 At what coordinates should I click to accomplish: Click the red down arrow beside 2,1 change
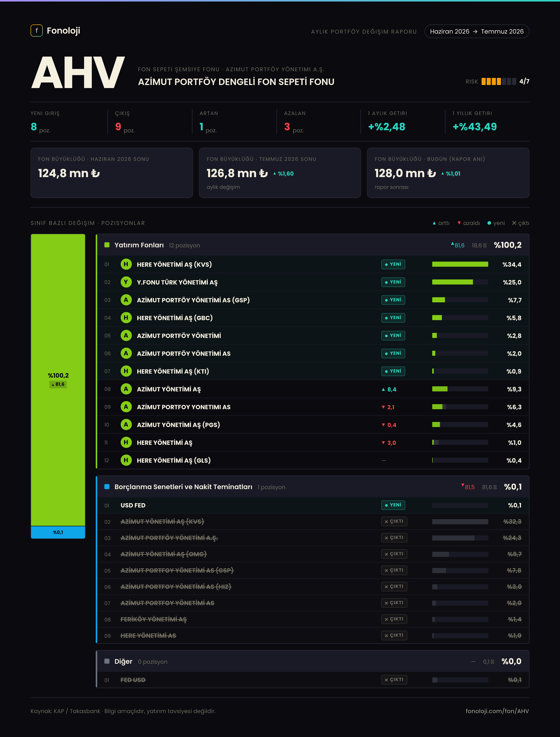(x=383, y=407)
